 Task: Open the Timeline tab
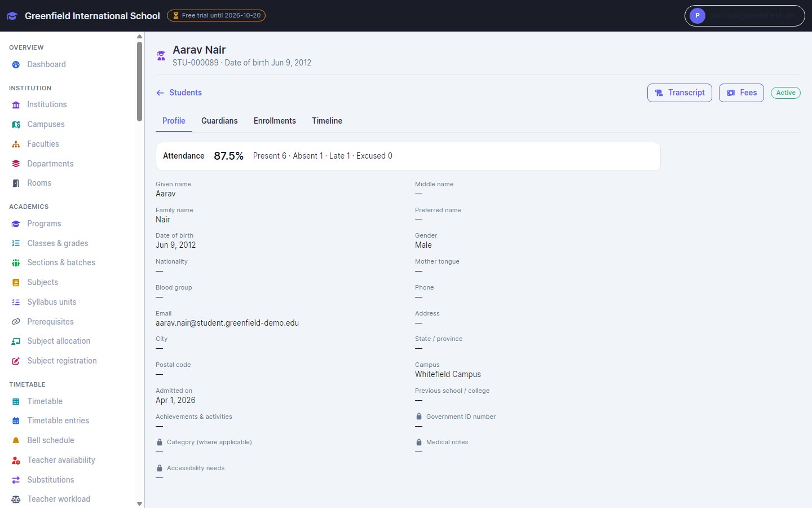[x=327, y=121]
